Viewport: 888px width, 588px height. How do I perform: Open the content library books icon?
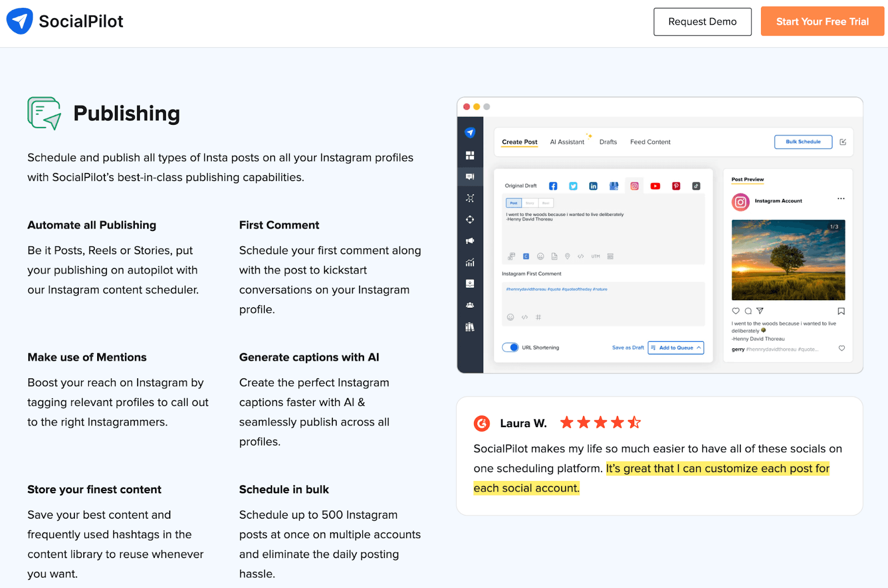[x=470, y=327]
